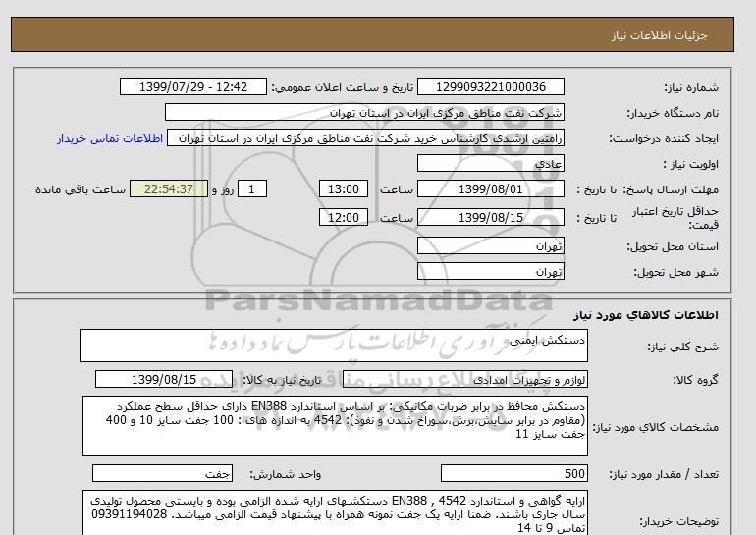Screen dimensions: 756x535
Task: Click the نام دستگاه خریدار label
Action: [673, 113]
